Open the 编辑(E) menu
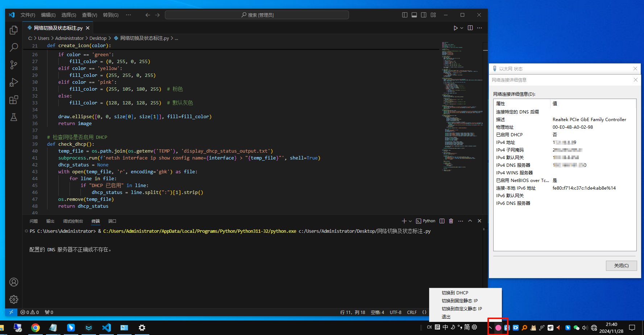Image resolution: width=644 pixels, height=335 pixels. pyautogui.click(x=48, y=15)
